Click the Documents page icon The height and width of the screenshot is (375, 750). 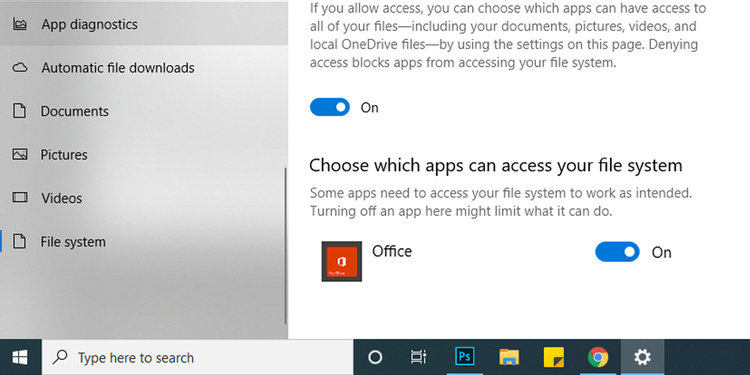(19, 111)
